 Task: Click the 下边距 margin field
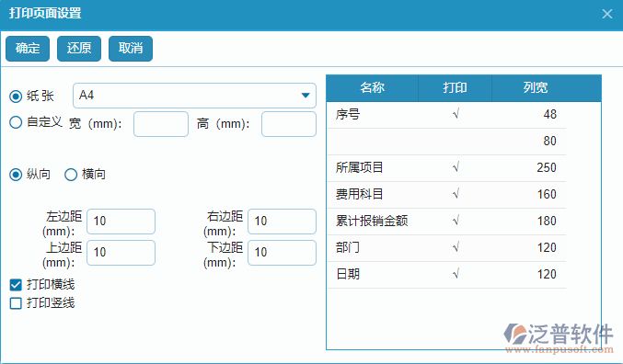pos(283,253)
